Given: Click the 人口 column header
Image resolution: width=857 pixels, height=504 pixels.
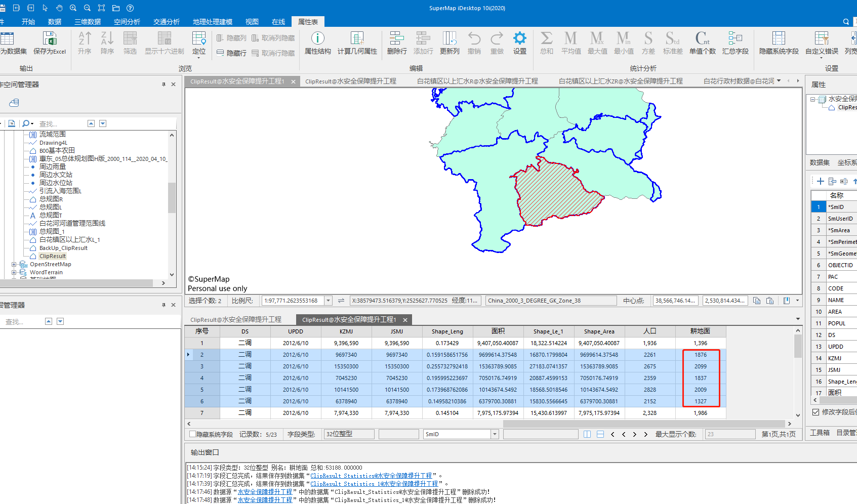Looking at the screenshot, I should [x=650, y=331].
